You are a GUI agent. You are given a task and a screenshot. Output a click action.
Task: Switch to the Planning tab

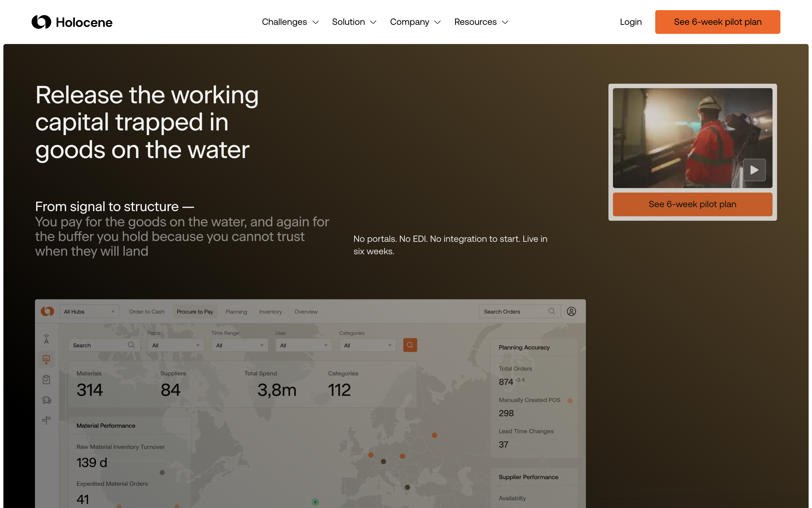pyautogui.click(x=236, y=312)
